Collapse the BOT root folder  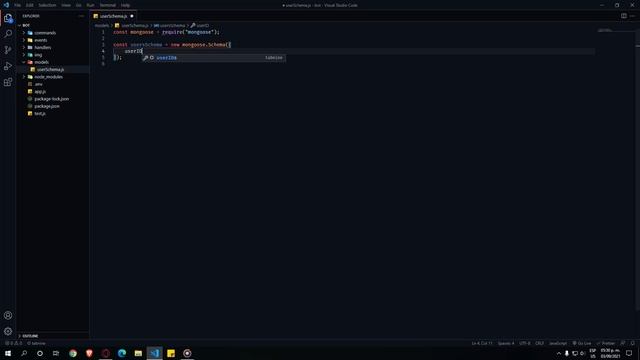point(26,25)
